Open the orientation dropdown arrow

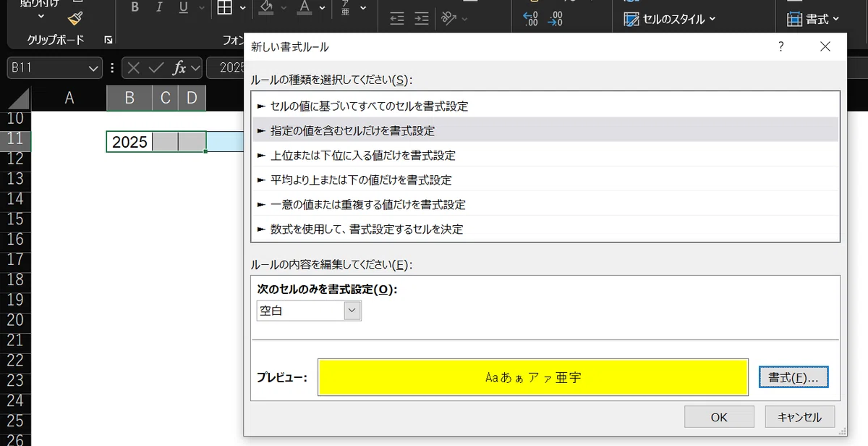(465, 18)
